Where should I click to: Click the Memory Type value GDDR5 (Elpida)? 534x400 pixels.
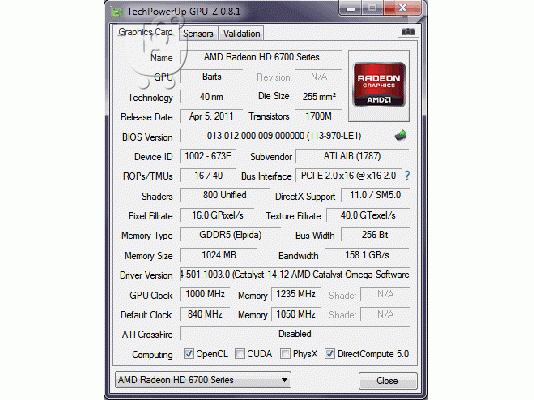pos(230,235)
